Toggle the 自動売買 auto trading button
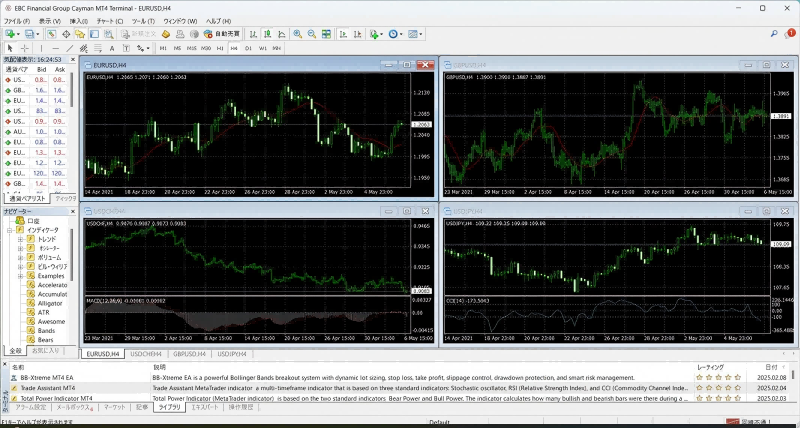This screenshot has height=428, width=800. [x=222, y=34]
